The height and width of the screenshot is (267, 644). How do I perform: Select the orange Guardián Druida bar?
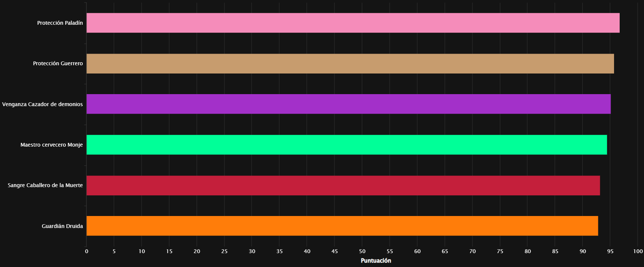point(342,226)
